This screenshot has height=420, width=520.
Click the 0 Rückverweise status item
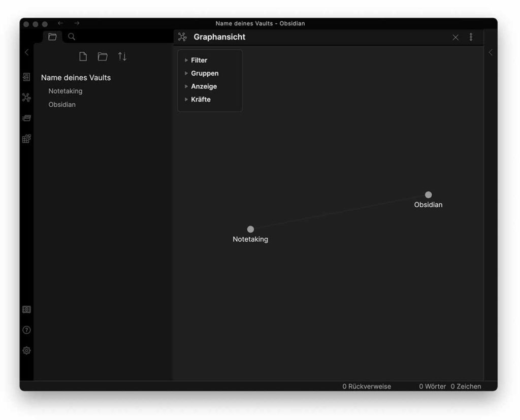point(367,386)
